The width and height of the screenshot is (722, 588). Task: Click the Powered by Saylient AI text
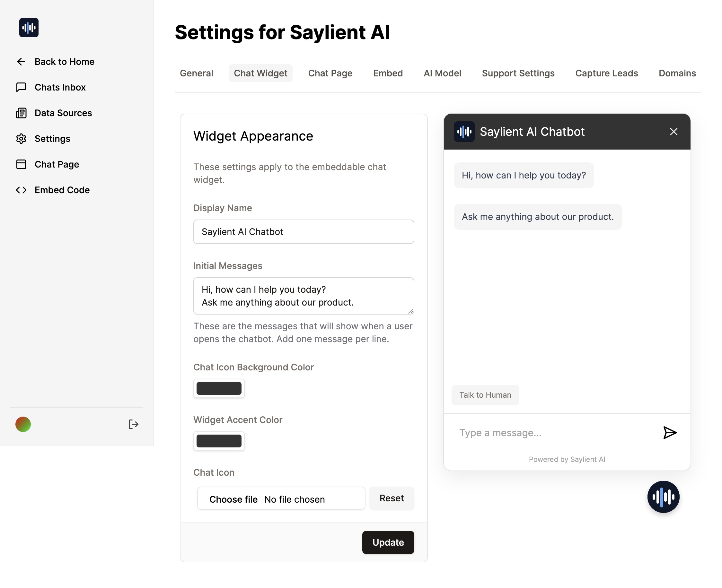567,459
